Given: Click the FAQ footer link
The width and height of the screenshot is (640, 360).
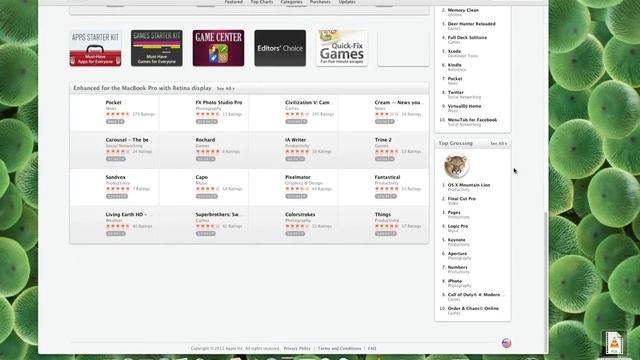Looking at the screenshot, I should 372,349.
